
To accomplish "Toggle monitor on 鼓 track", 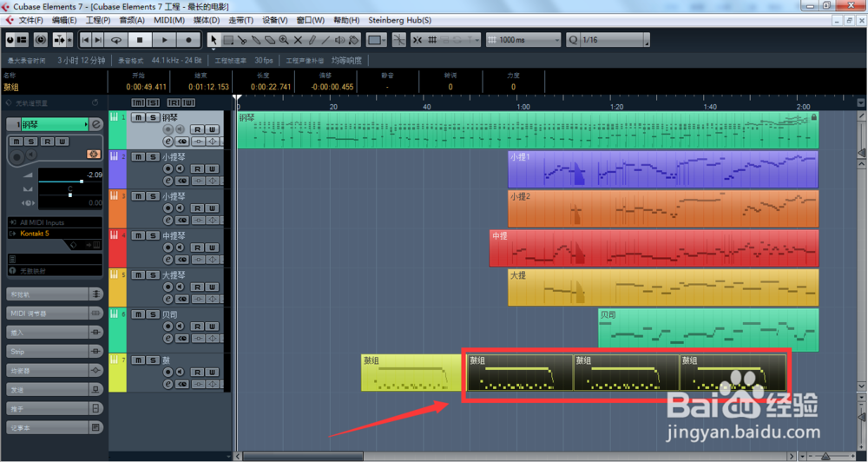I will 180,373.
